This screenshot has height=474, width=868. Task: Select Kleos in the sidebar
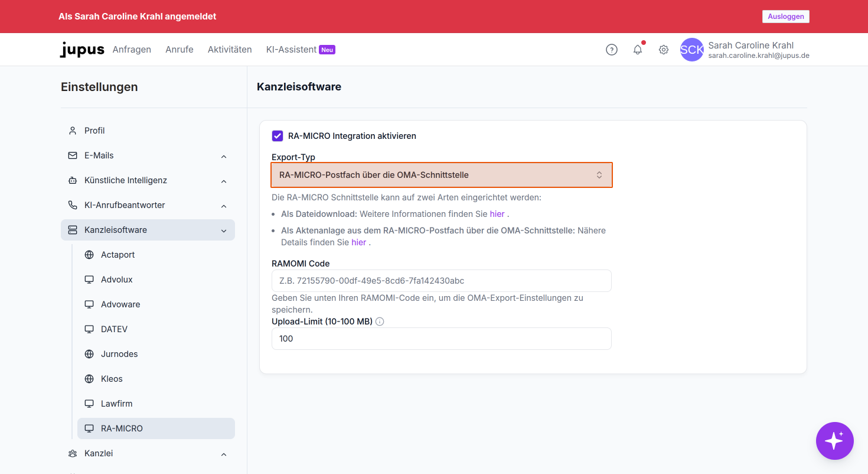pos(156,379)
